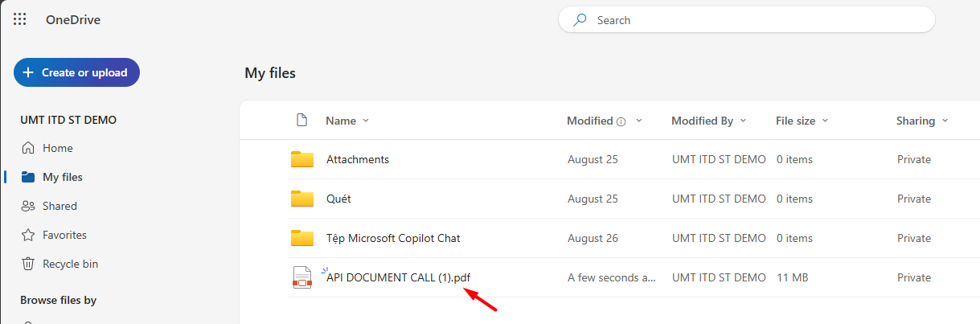
Task: Open the File size column dropdown
Action: point(825,121)
